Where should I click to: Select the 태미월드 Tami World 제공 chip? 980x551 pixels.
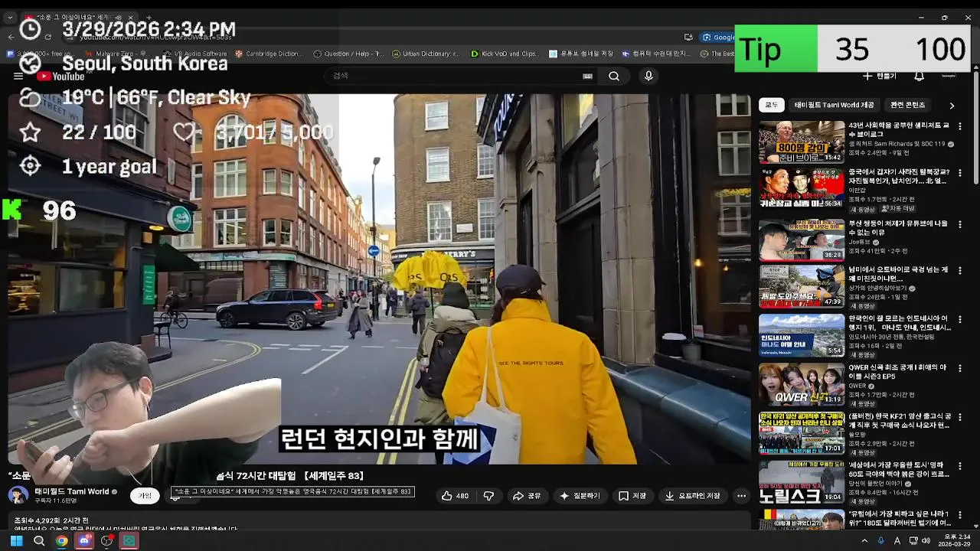834,105
